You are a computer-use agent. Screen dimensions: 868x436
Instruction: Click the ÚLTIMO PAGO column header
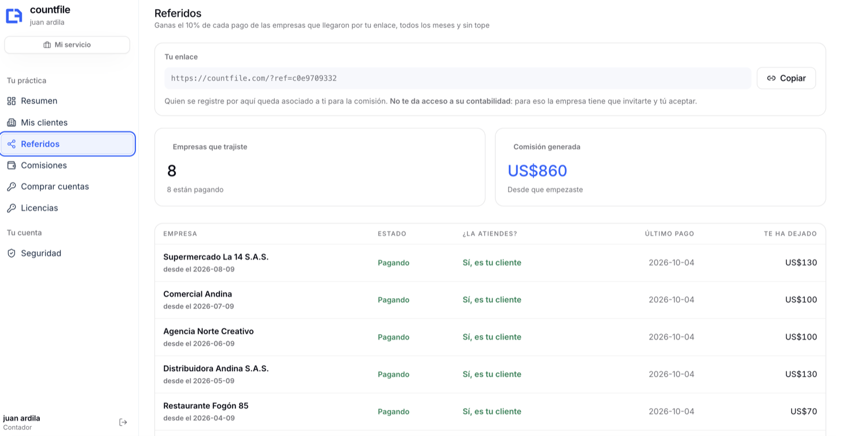pos(670,234)
